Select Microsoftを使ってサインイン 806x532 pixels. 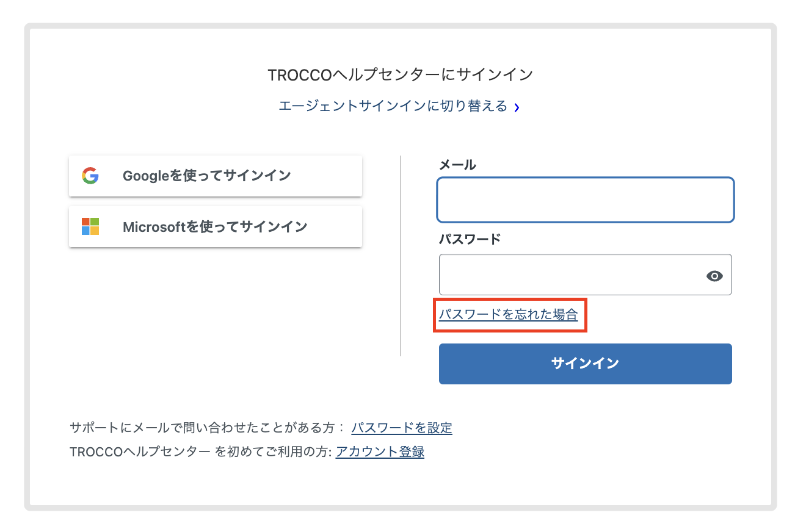(215, 226)
